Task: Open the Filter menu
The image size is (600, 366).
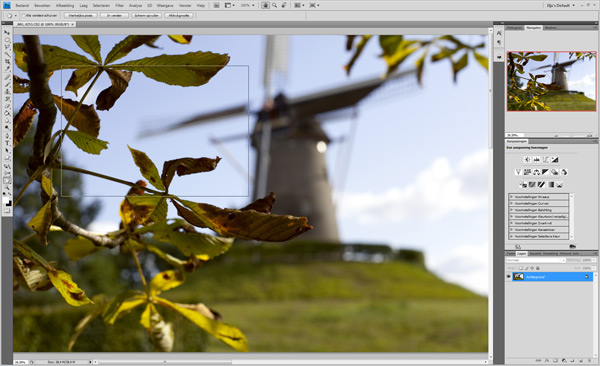Action: (x=120, y=5)
